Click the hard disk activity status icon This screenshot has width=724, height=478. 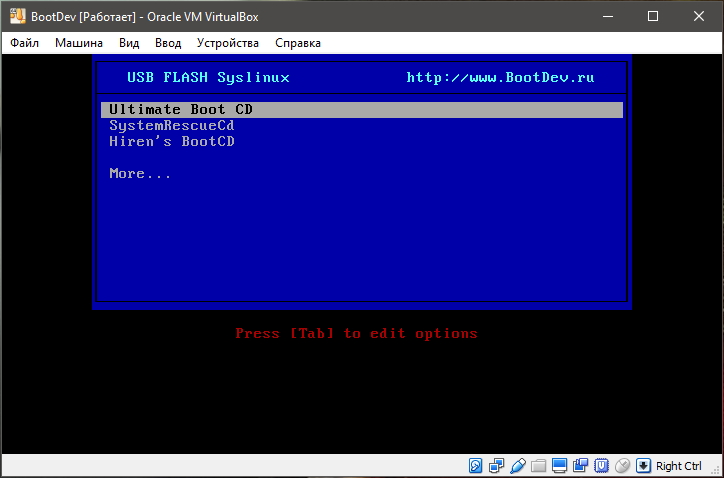[476, 466]
